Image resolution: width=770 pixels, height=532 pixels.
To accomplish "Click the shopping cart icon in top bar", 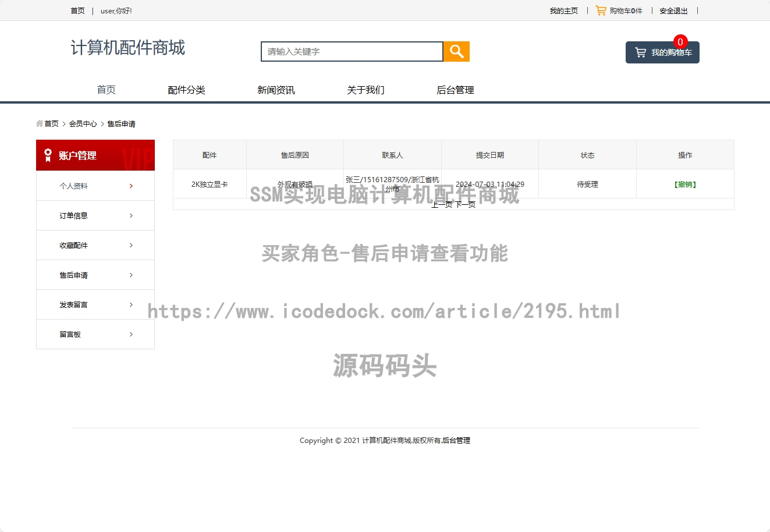I will 601,10.
